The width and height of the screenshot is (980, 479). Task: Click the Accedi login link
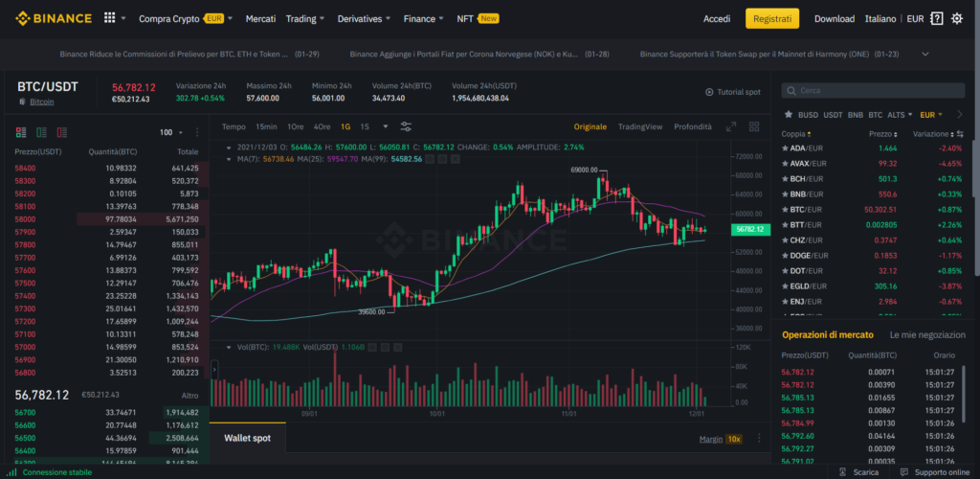point(716,19)
